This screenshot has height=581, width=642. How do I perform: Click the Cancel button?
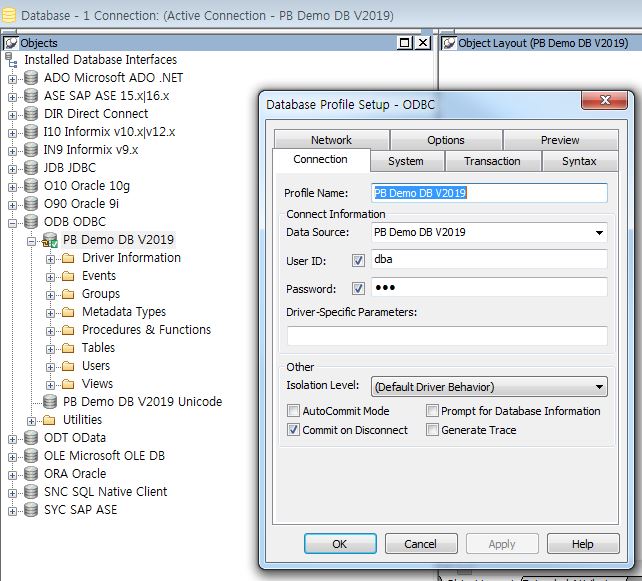click(421, 544)
